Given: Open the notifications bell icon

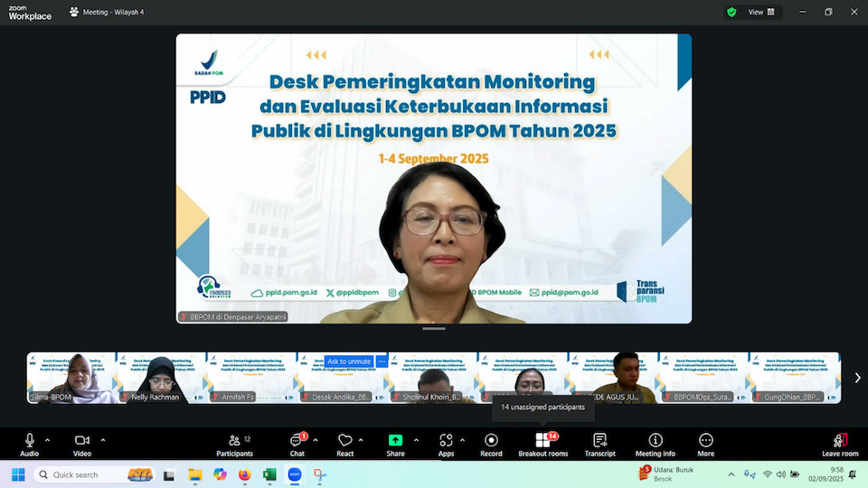Looking at the screenshot, I should (x=853, y=474).
